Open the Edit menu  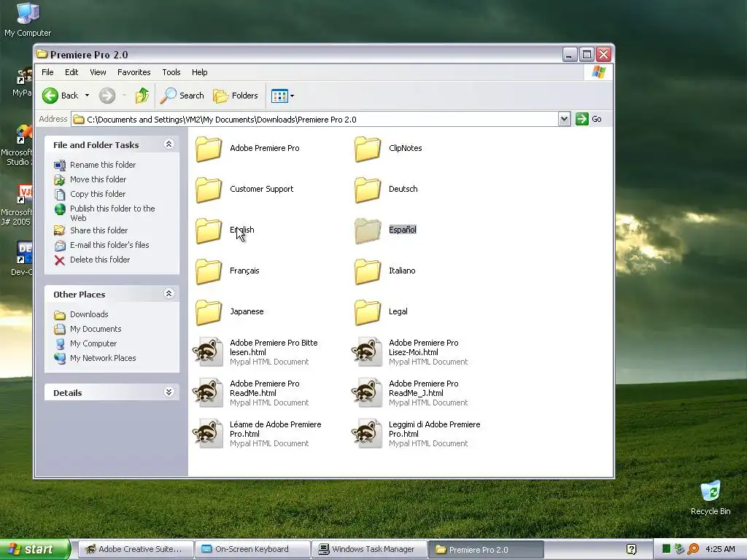pos(71,72)
